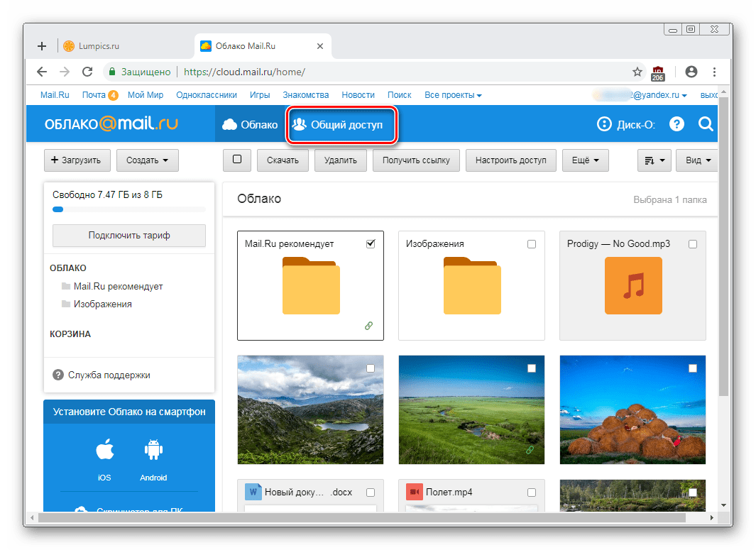The image size is (756, 550).
Task: Open the mountain lake photo thumbnail
Action: click(310, 409)
